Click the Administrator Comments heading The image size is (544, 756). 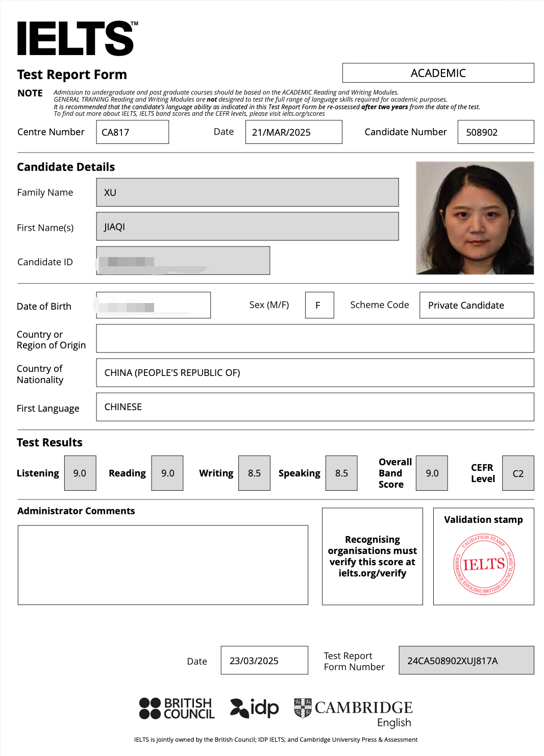pyautogui.click(x=76, y=511)
